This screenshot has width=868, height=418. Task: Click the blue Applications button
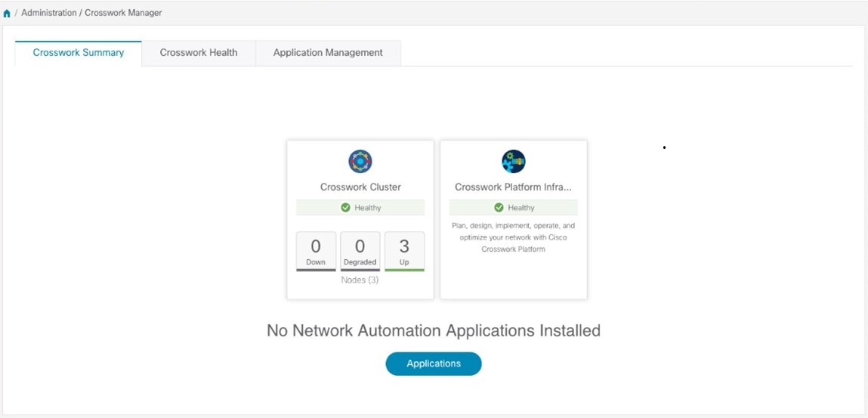(x=434, y=364)
